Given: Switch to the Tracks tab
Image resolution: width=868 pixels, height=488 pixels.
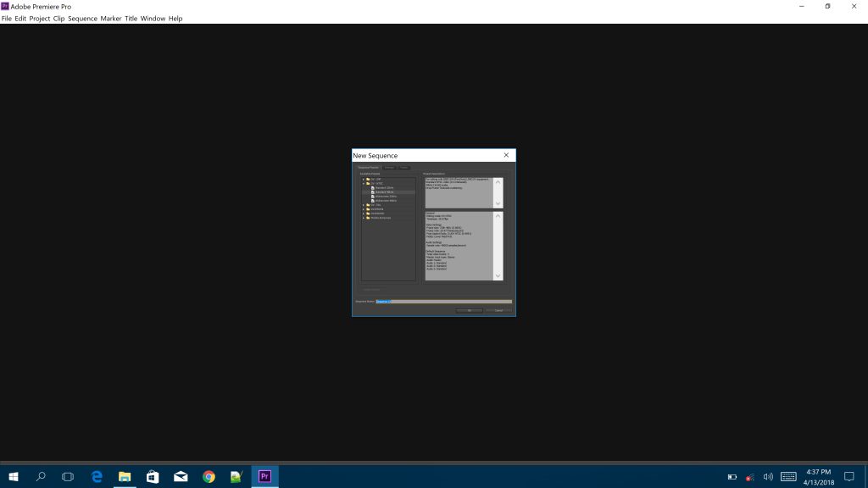Looking at the screenshot, I should coord(404,168).
